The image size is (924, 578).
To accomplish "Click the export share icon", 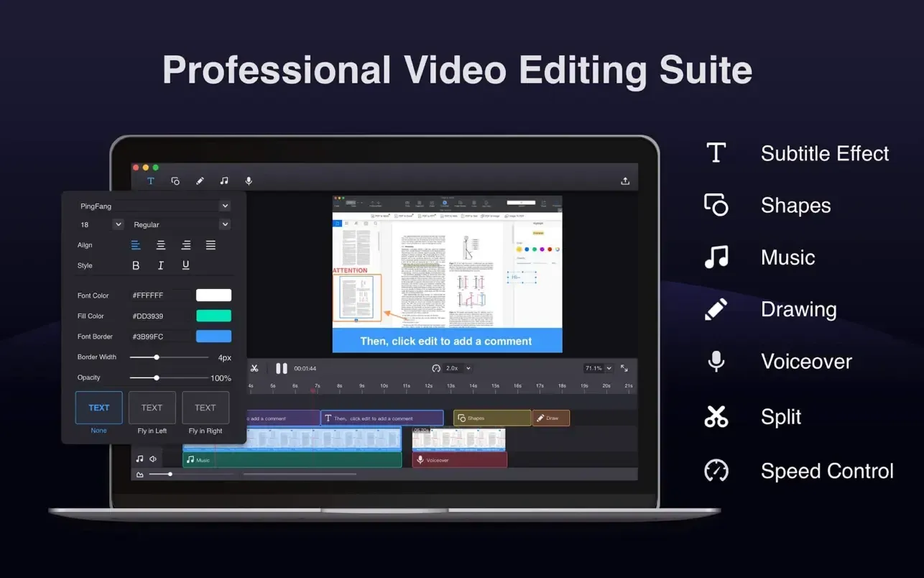I will click(625, 181).
